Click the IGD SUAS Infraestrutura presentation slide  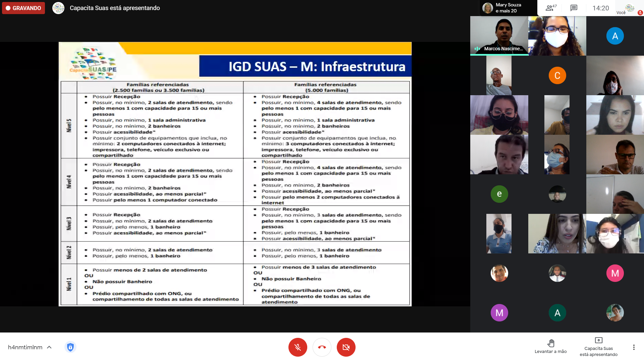[235, 174]
